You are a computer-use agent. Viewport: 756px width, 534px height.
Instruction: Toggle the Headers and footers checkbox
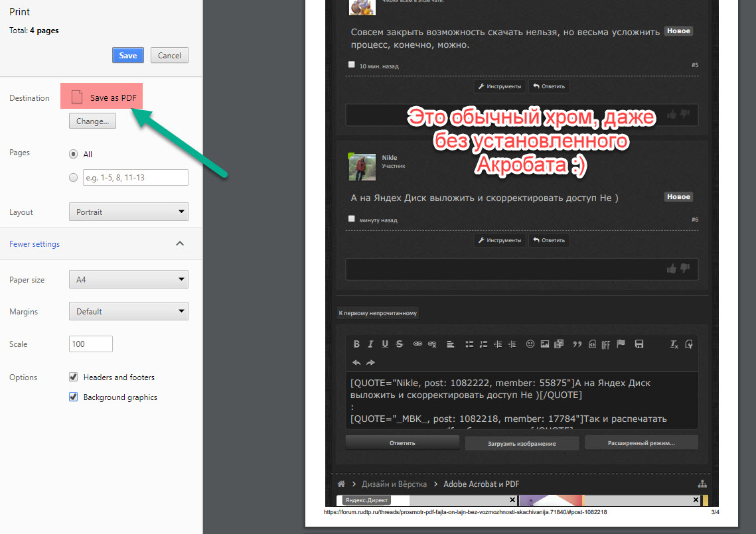(73, 377)
